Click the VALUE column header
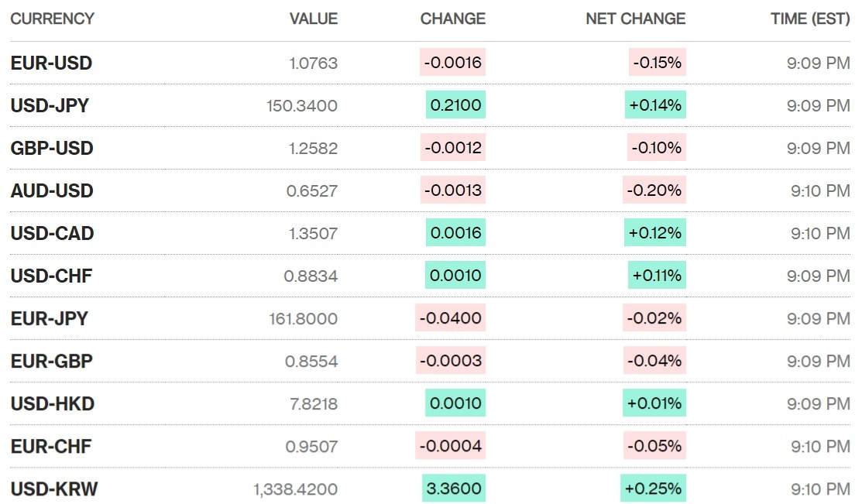862x504 pixels. point(313,19)
